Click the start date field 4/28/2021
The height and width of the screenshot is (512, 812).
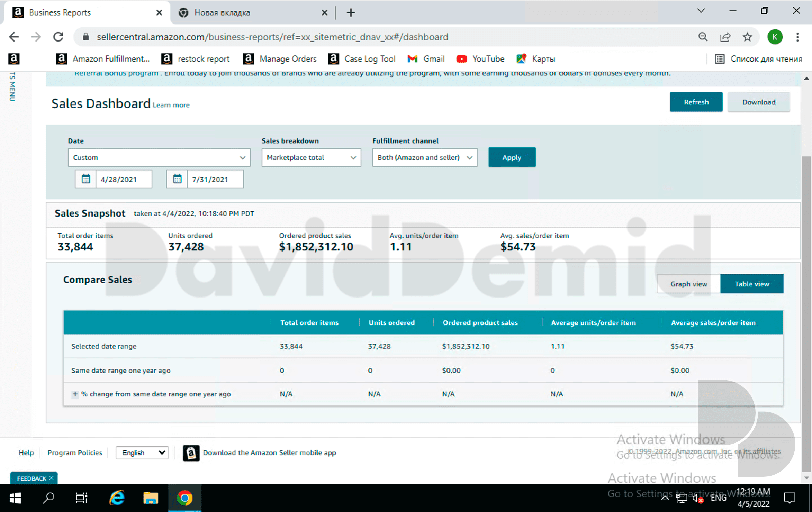pos(124,179)
